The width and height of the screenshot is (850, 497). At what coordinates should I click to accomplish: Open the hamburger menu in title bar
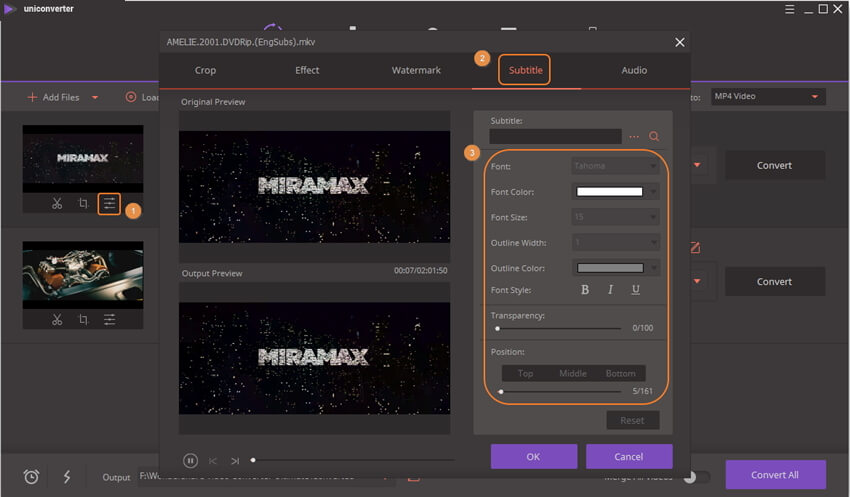click(790, 9)
